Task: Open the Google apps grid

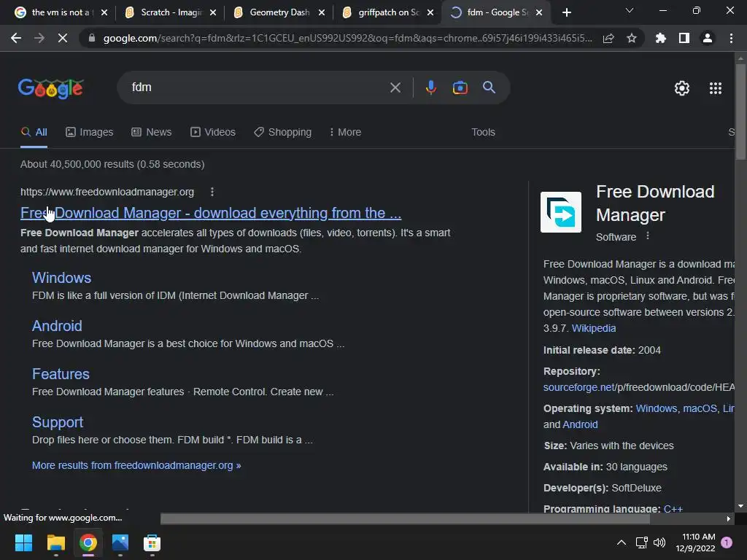Action: [x=716, y=88]
